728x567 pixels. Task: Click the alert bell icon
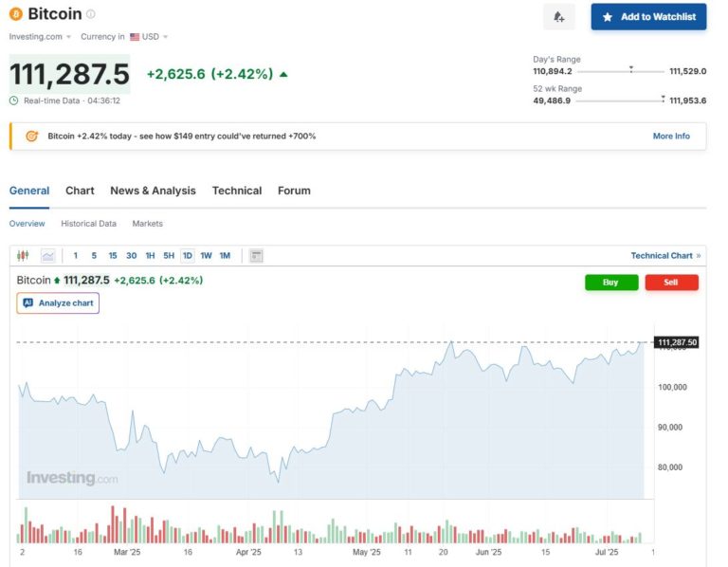pos(558,17)
